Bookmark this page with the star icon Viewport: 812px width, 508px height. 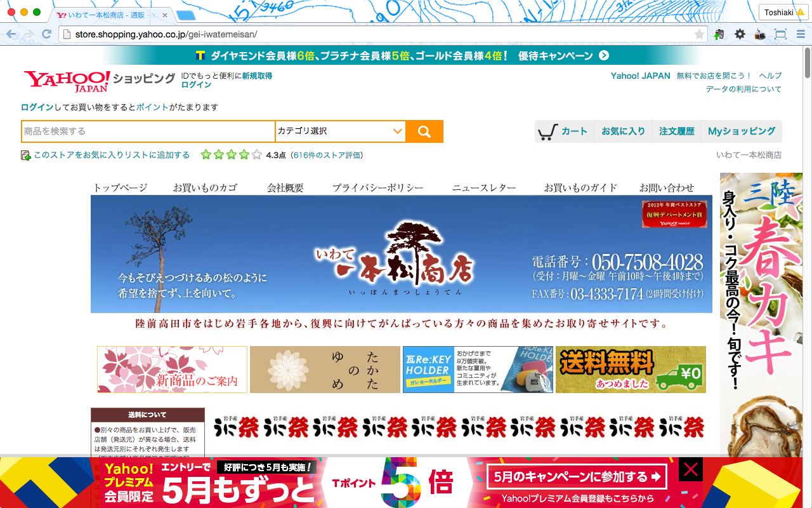coord(699,34)
